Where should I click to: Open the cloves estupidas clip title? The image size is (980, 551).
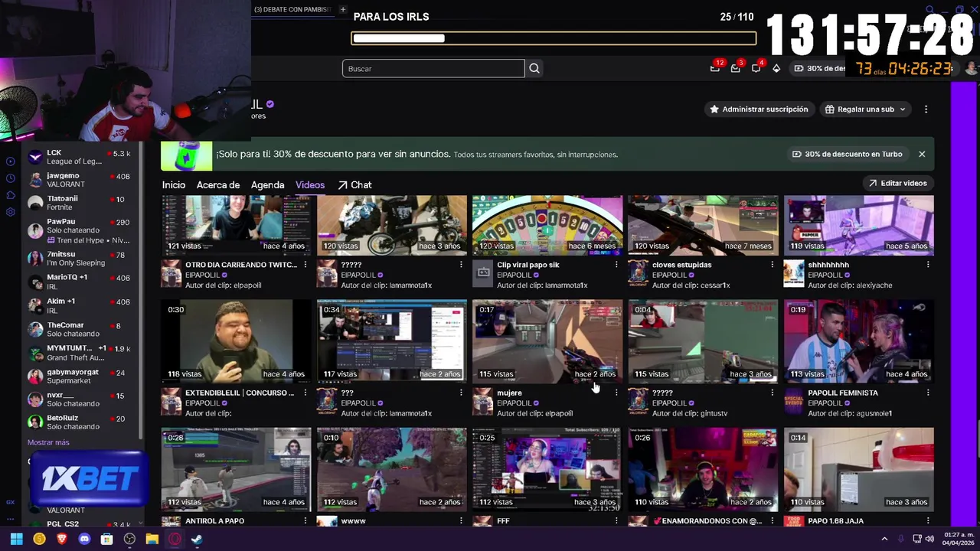click(682, 265)
